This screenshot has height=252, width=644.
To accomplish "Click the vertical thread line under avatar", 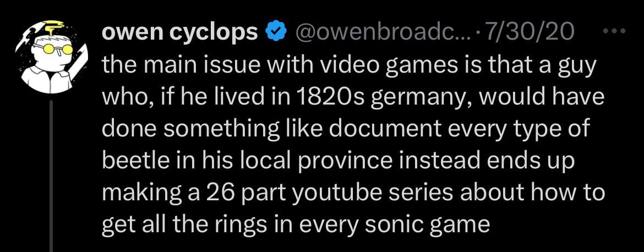I will [51, 176].
